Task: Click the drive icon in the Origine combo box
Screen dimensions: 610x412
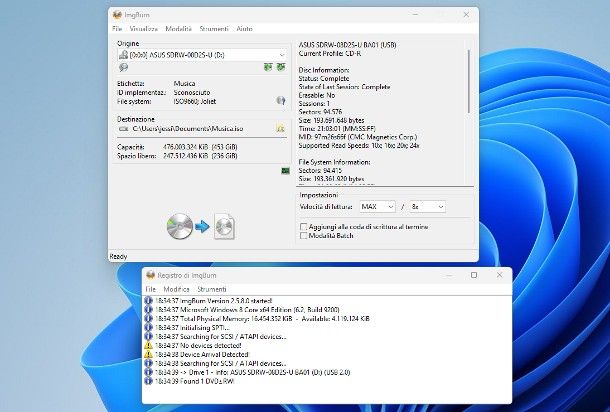Action: point(123,55)
